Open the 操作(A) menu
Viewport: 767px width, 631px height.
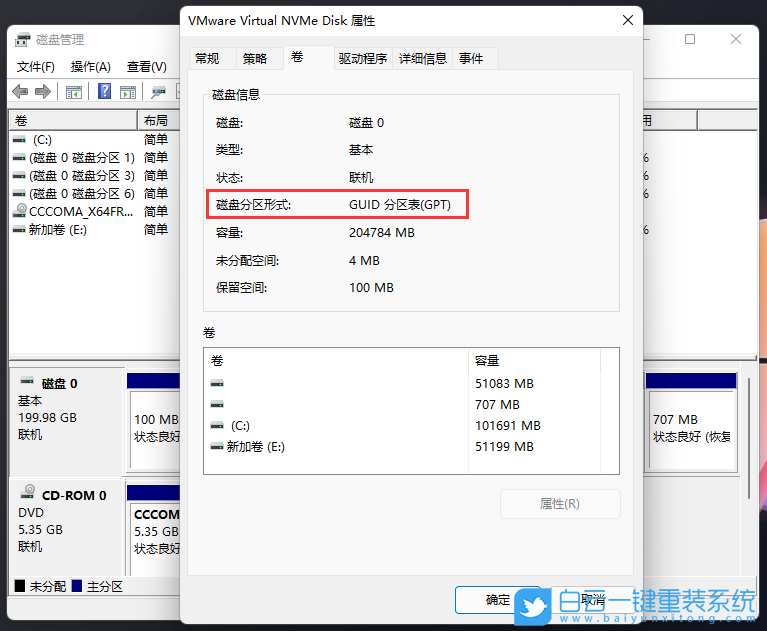90,67
